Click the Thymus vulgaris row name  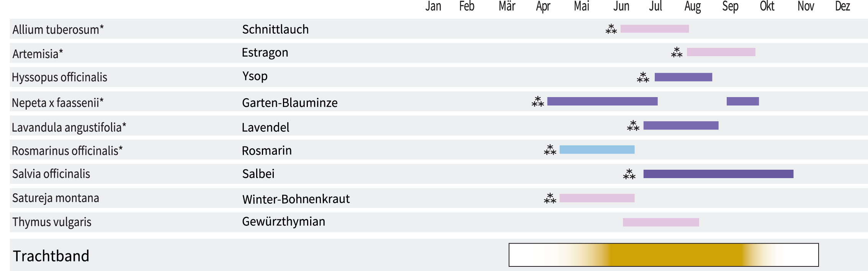point(52,222)
